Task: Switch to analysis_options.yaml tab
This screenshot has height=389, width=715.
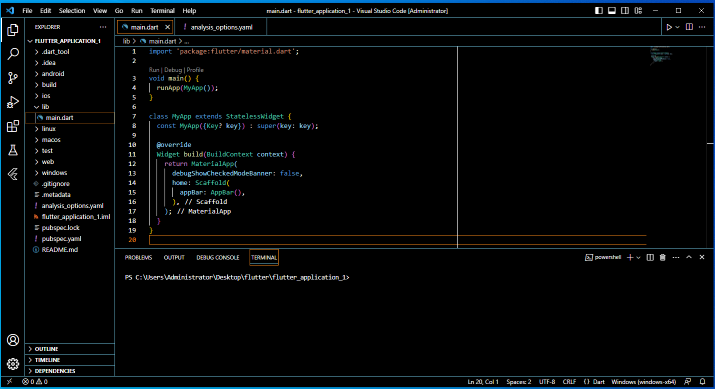Action: point(221,27)
